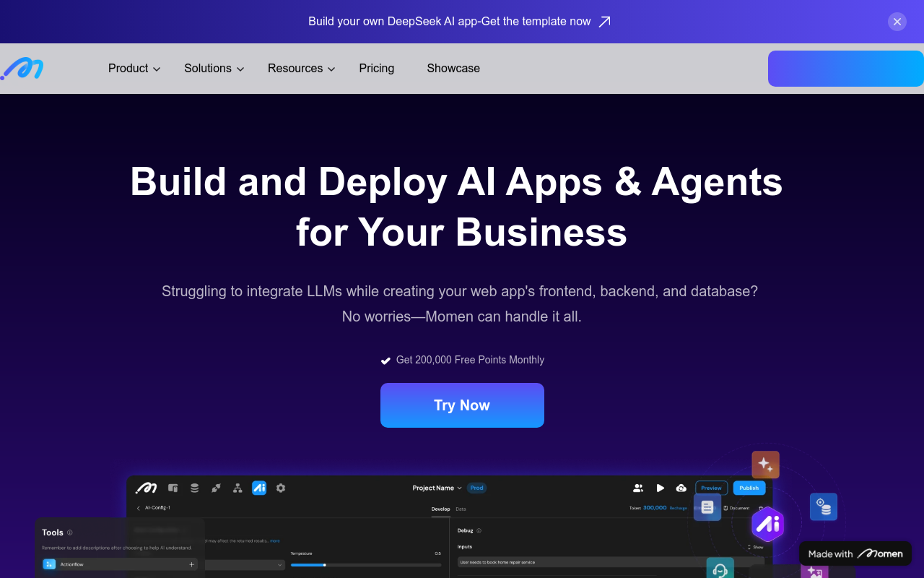Open the DeepSeek template banner arrow
This screenshot has height=578, width=924.
click(605, 22)
